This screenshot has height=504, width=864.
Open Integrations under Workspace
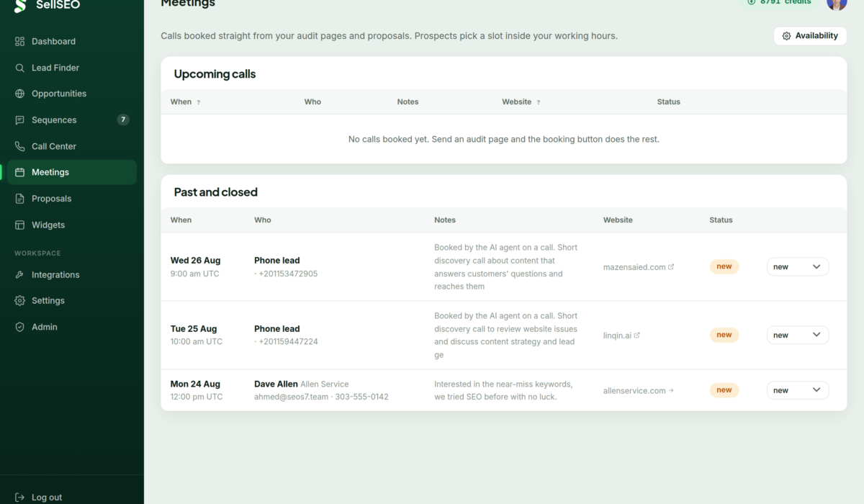coord(72,275)
